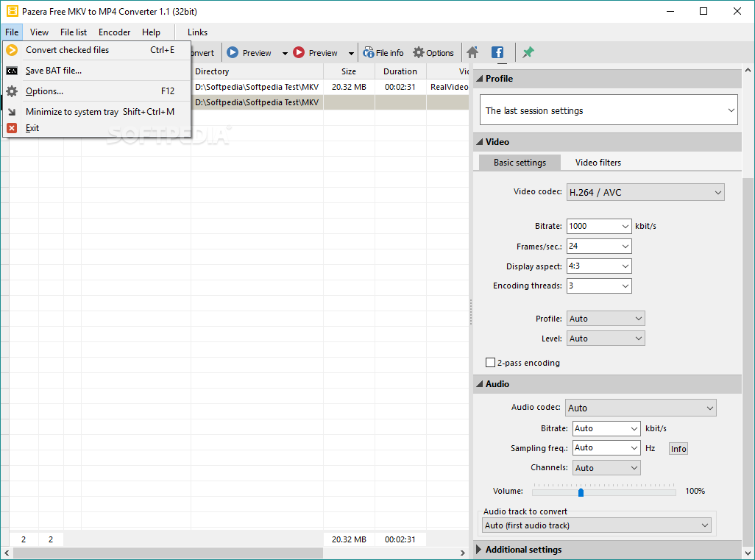Click the panel splitter grip handle
755x560 pixels.
pos(471,312)
